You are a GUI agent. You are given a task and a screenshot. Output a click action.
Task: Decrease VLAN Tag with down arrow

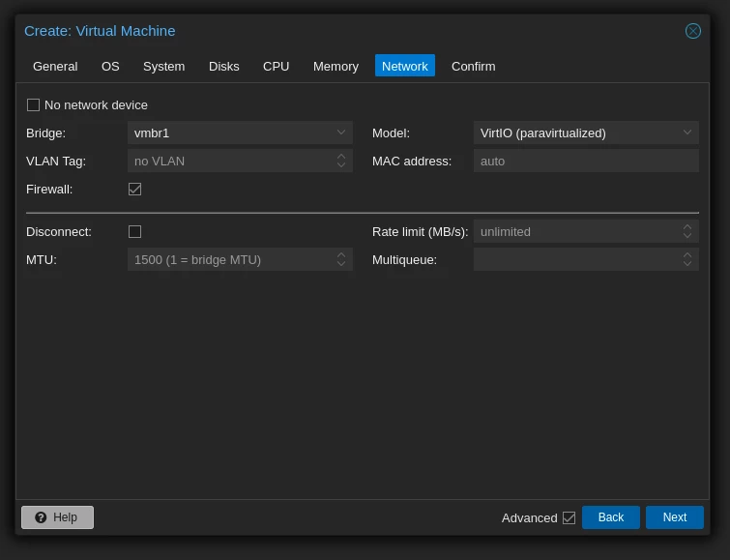coord(341,165)
